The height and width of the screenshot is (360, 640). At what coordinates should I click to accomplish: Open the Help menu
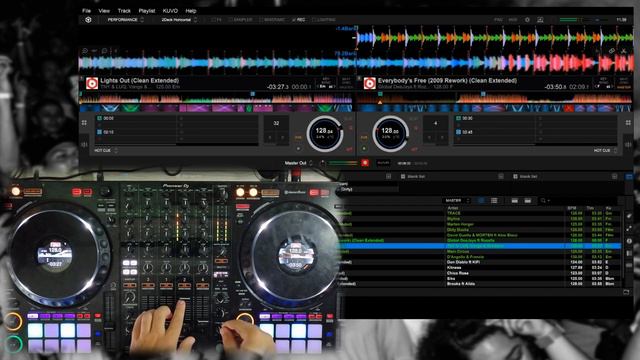pos(191,11)
